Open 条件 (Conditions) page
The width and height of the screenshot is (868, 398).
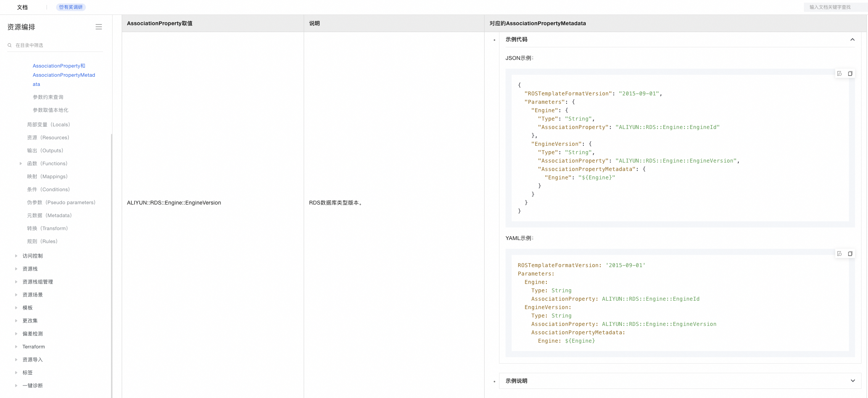pos(48,189)
